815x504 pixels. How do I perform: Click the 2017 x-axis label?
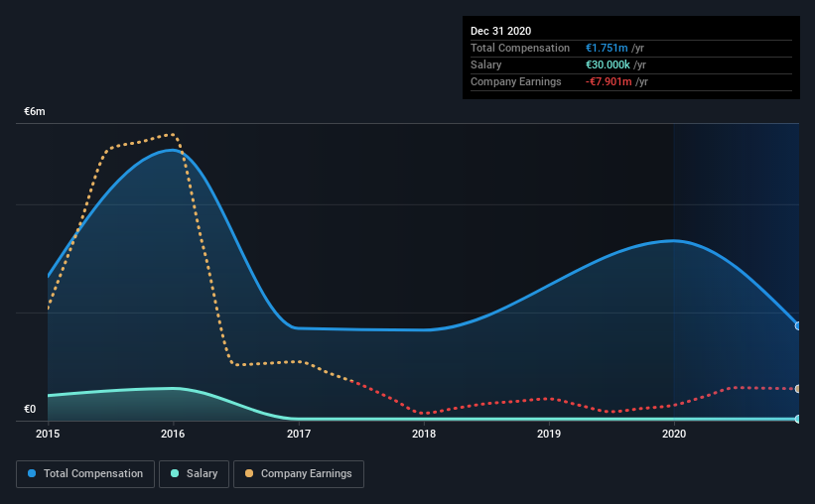(299, 434)
